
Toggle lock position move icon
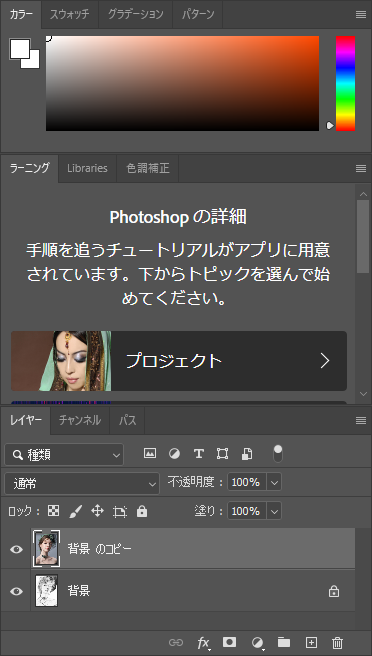(97, 511)
